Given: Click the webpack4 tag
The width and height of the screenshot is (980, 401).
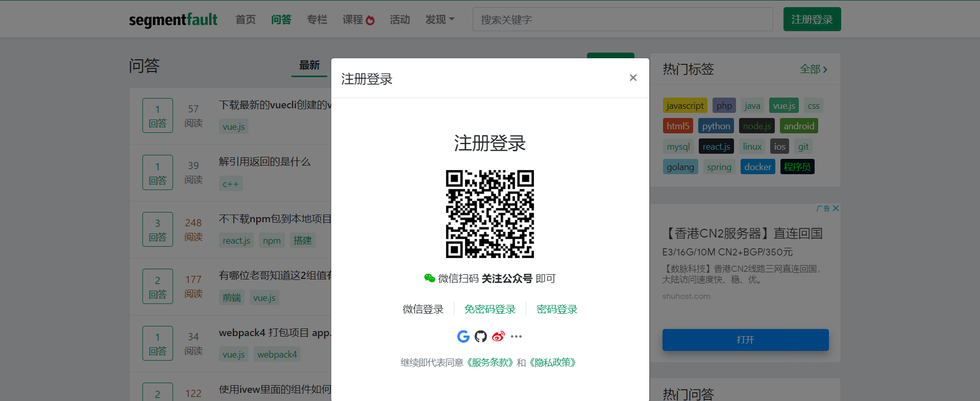Looking at the screenshot, I should [x=277, y=355].
